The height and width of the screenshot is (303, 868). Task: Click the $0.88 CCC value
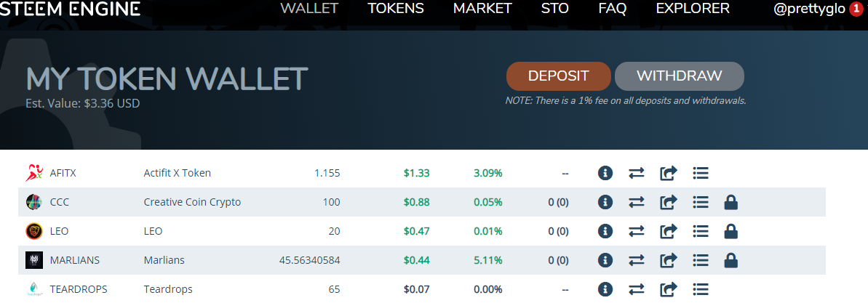(417, 203)
